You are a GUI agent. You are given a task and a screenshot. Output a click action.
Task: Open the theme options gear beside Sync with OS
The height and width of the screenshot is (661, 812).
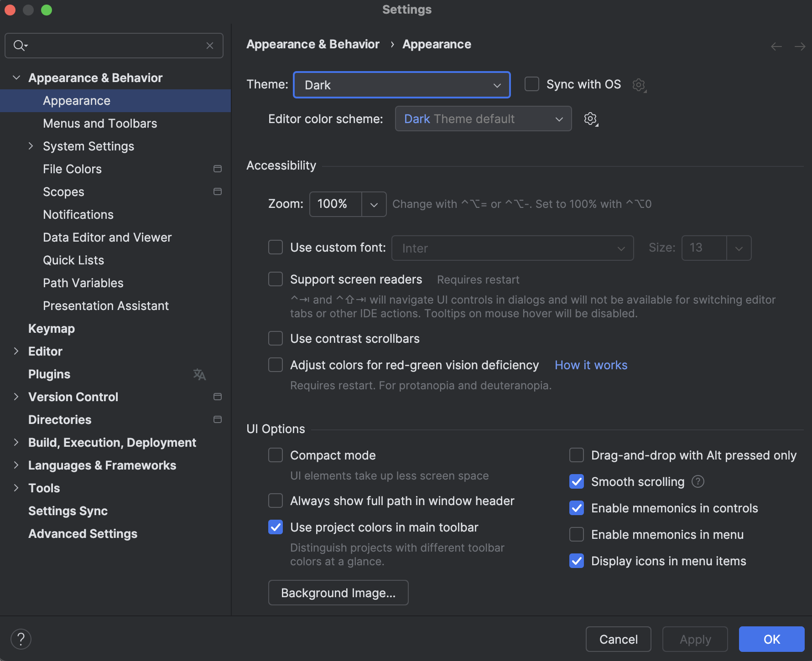click(639, 85)
